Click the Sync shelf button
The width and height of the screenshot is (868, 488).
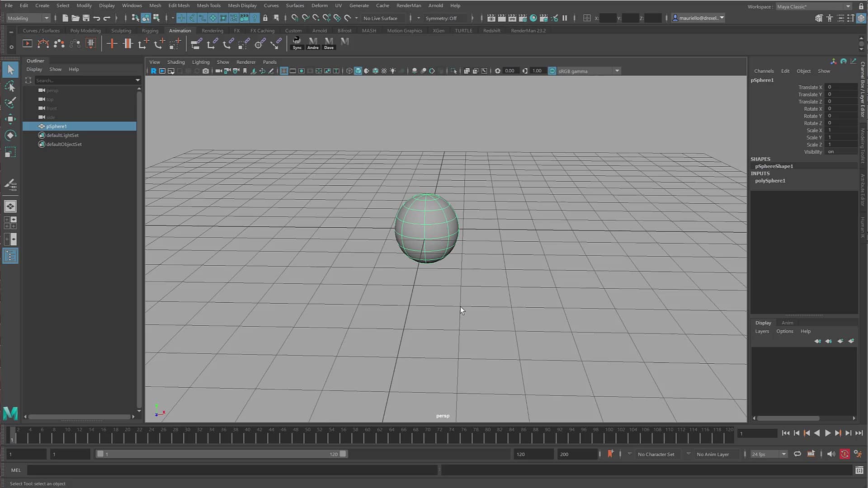coord(297,43)
